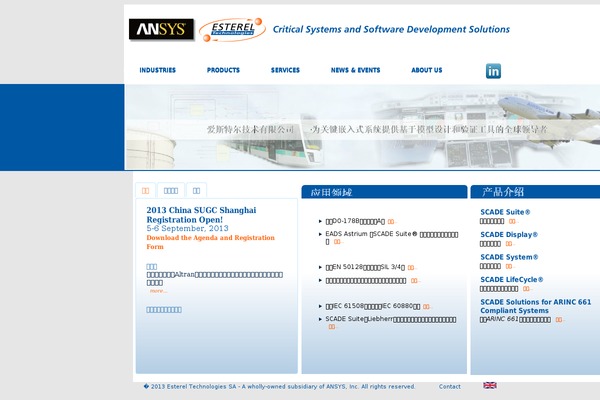Image resolution: width=600 pixels, height=400 pixels.
Task: Click the 5-6 September, 2013 date text
Action: coord(188,229)
